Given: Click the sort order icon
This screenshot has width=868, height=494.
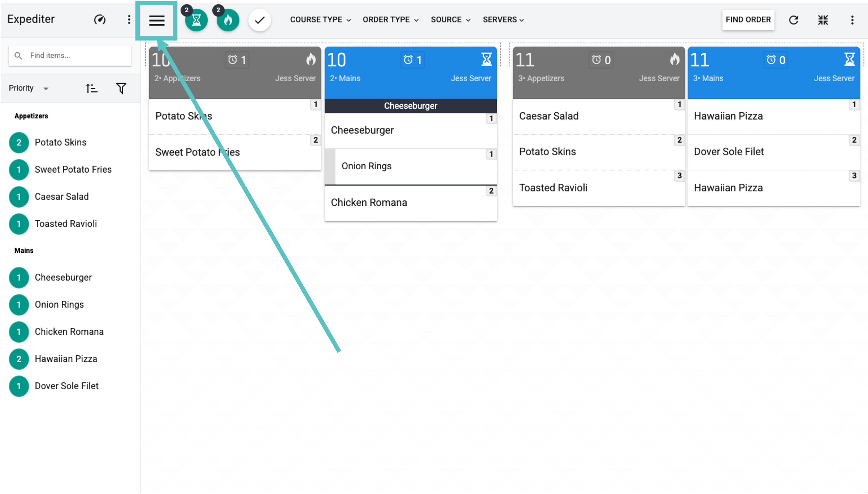Looking at the screenshot, I should (91, 89).
